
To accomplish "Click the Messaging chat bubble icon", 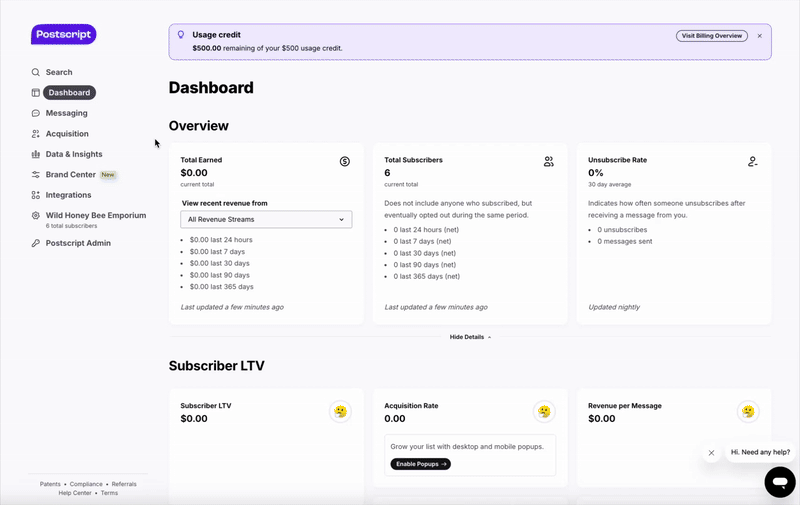I will [x=36, y=113].
